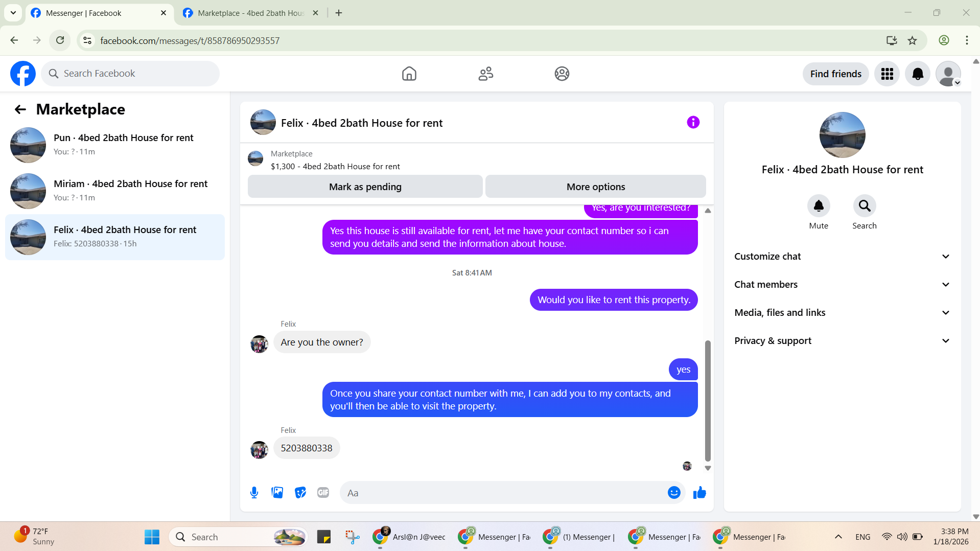Screen dimensions: 980x551
Task: Send a voice clip with microphone icon
Action: pyautogui.click(x=254, y=493)
